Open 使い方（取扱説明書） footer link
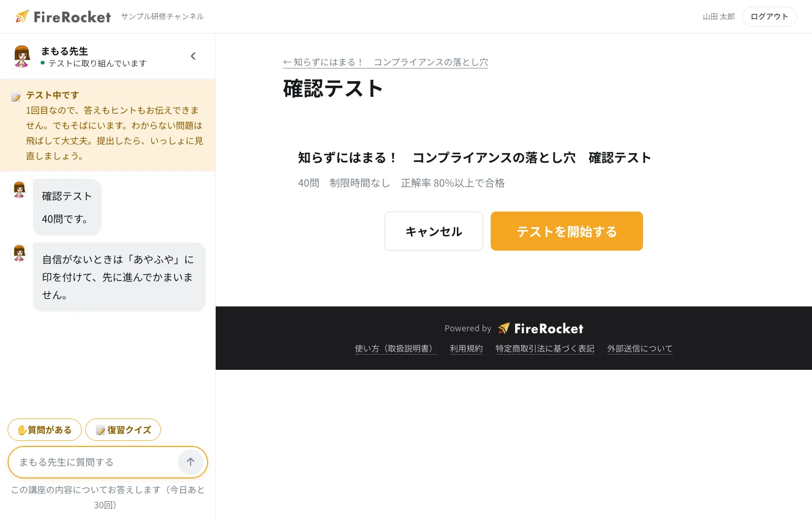812x520 pixels. pos(396,349)
